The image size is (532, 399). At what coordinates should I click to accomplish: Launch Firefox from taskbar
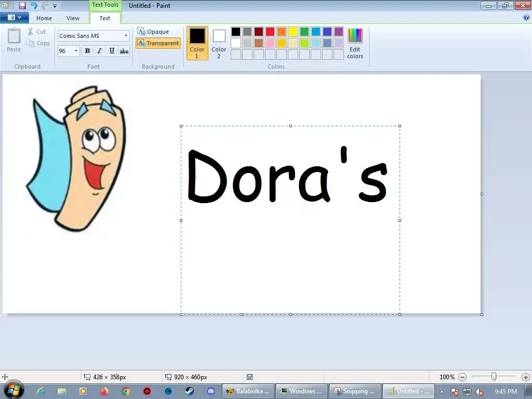point(104,391)
